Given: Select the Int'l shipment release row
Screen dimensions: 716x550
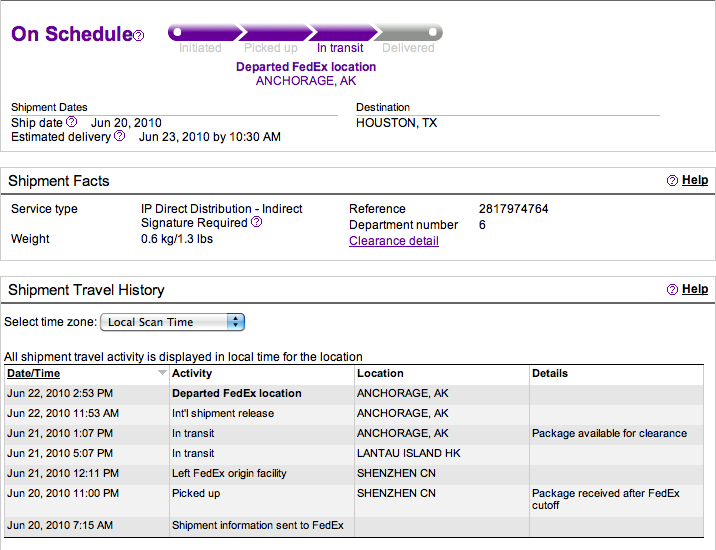Looking at the screenshot, I should click(x=354, y=413).
